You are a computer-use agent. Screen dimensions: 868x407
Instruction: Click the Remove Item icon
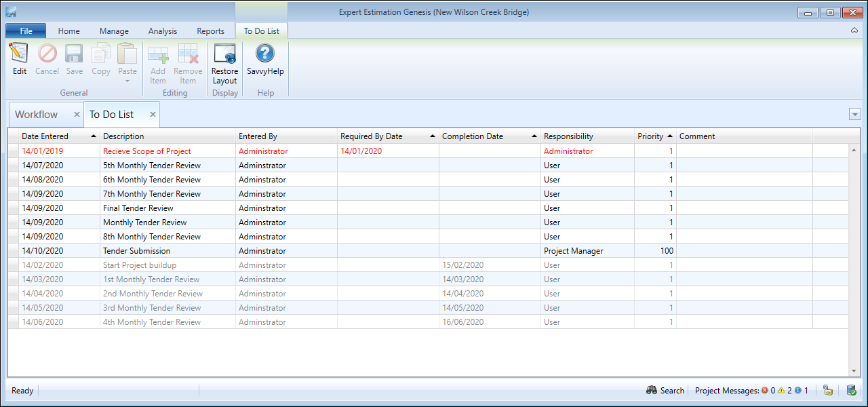[188, 54]
